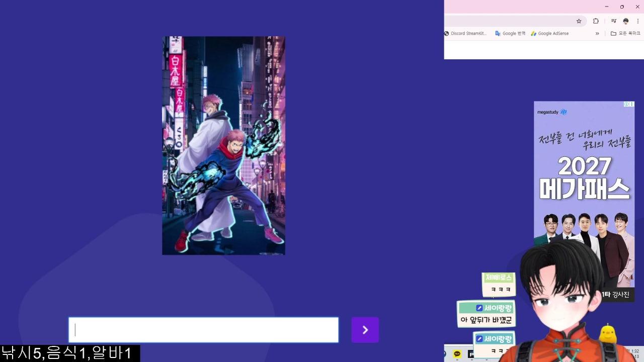Close the Chrome window
Viewport: 644px width, 362px height.
(x=637, y=7)
